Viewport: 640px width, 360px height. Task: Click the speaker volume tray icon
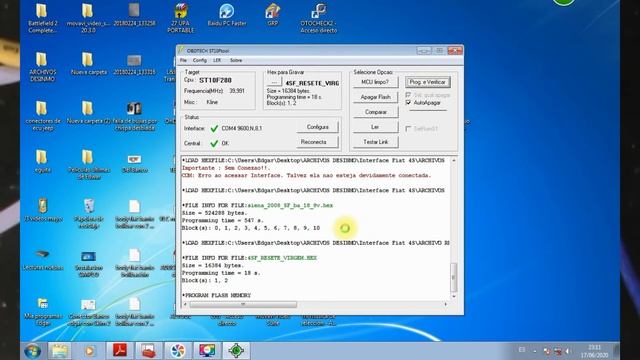point(568,351)
